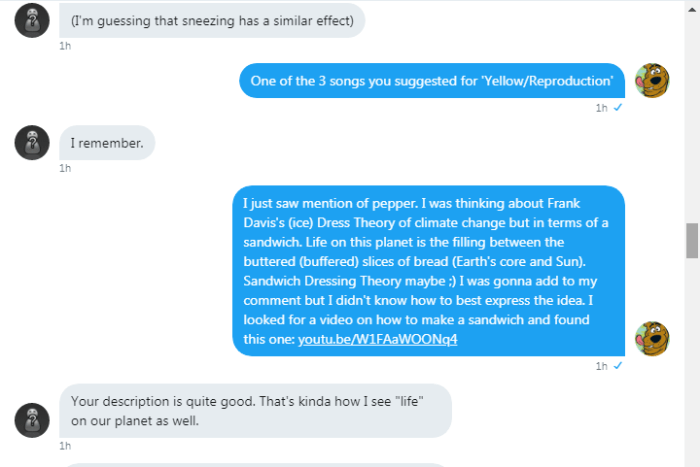The width and height of the screenshot is (700, 467).
Task: Click the "One of the 3 songs" message bubble
Action: [x=432, y=80]
